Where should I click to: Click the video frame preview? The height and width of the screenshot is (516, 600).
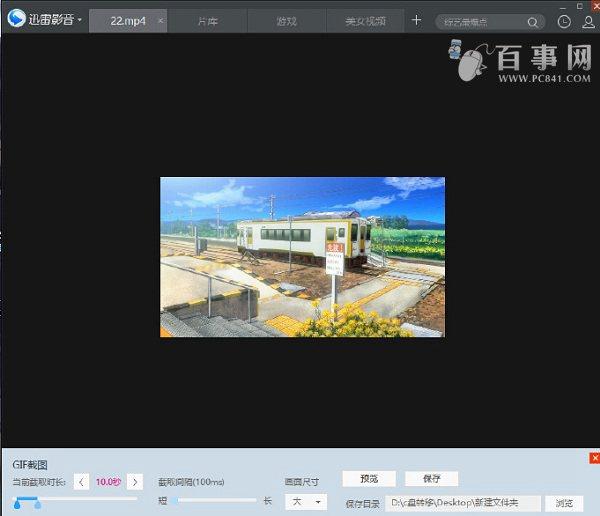[x=302, y=257]
